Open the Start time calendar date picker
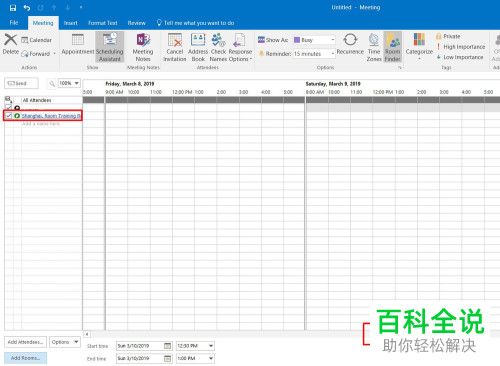 coord(168,346)
